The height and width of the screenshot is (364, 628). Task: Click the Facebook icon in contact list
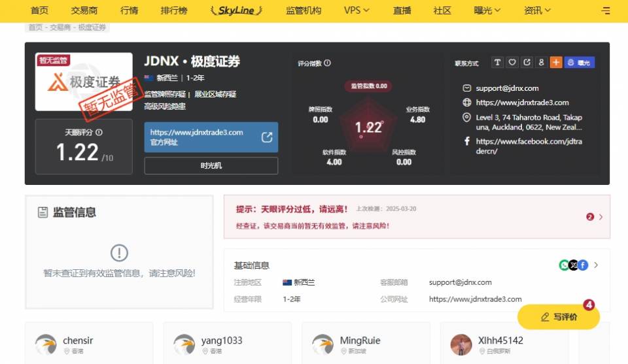click(466, 141)
